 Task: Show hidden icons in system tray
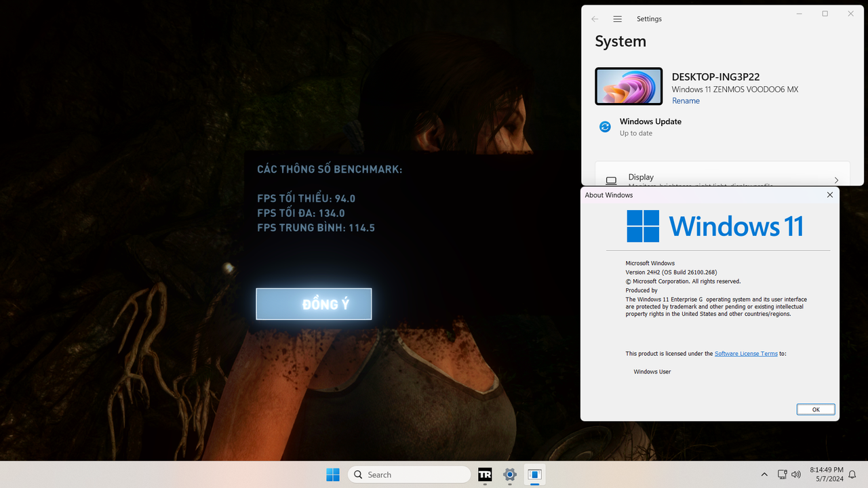[x=764, y=474]
